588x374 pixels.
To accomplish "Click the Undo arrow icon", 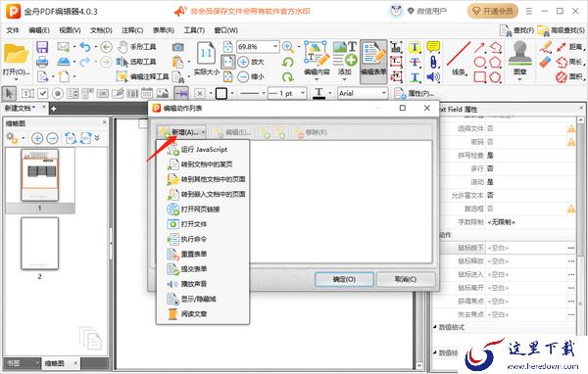I will [85, 47].
